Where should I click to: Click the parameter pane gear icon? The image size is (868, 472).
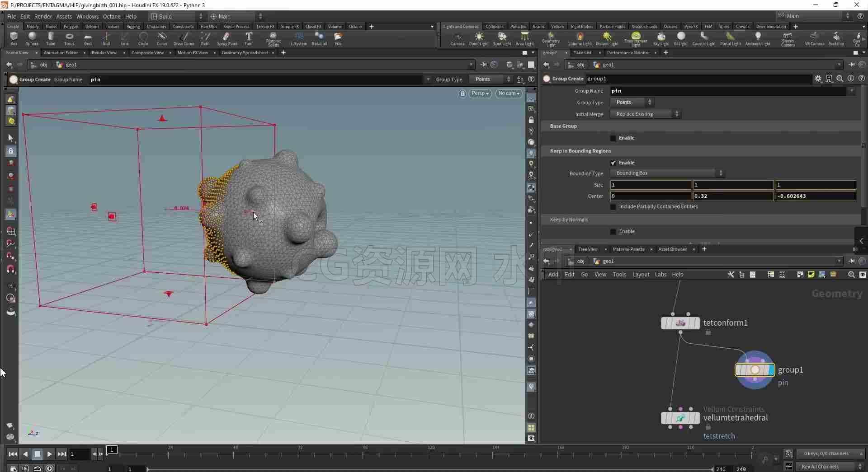point(818,79)
